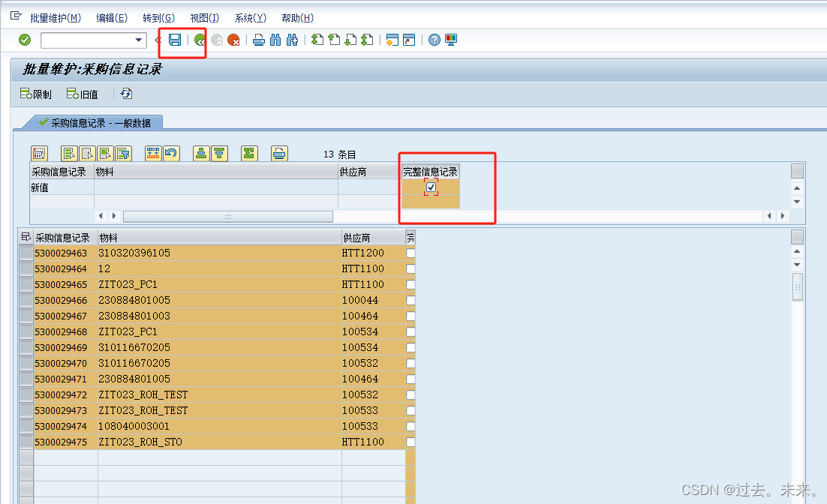Tick checkbox for record 5300029468
The height and width of the screenshot is (504, 827).
(410, 331)
